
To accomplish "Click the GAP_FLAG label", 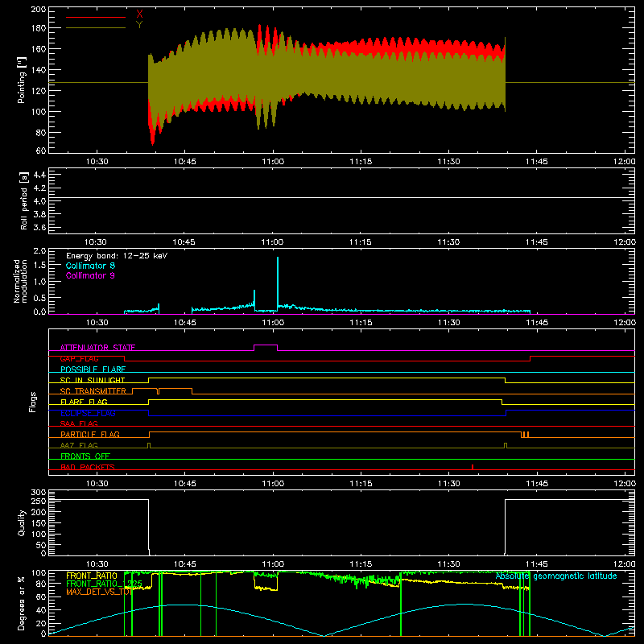I will tap(79, 358).
